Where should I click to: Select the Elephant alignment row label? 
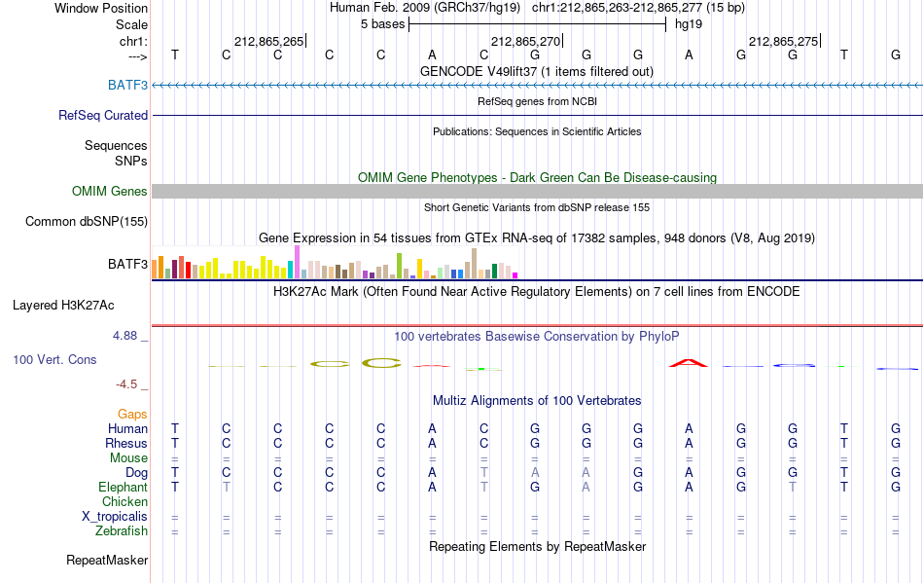tap(123, 487)
